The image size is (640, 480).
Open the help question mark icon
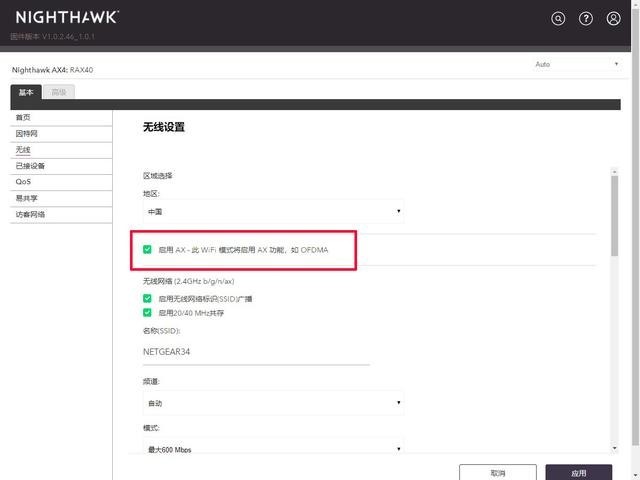pyautogui.click(x=586, y=18)
